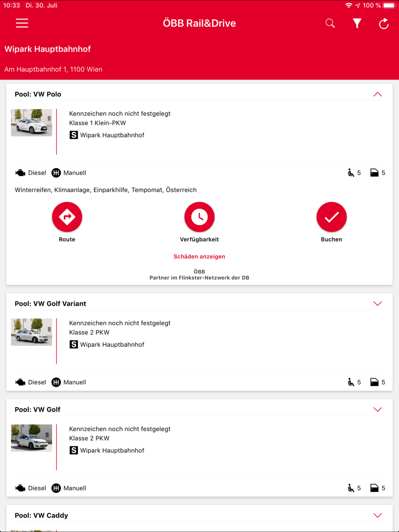
Task: Tap the door icon in VW Golf card
Action: [x=374, y=488]
